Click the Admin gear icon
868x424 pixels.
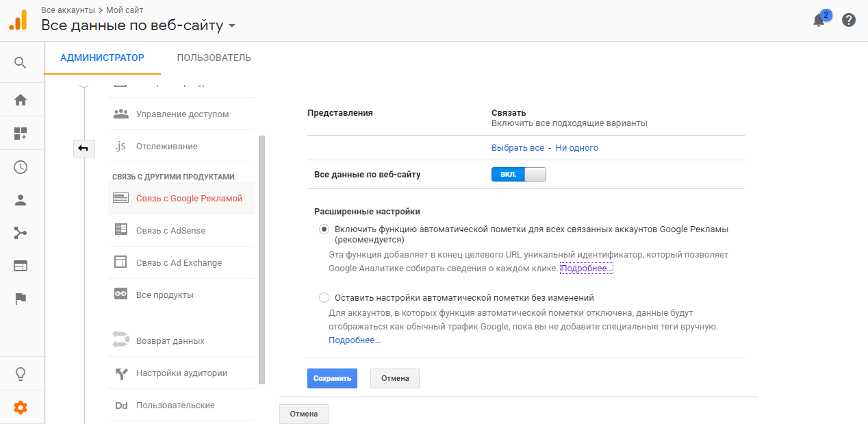click(21, 408)
